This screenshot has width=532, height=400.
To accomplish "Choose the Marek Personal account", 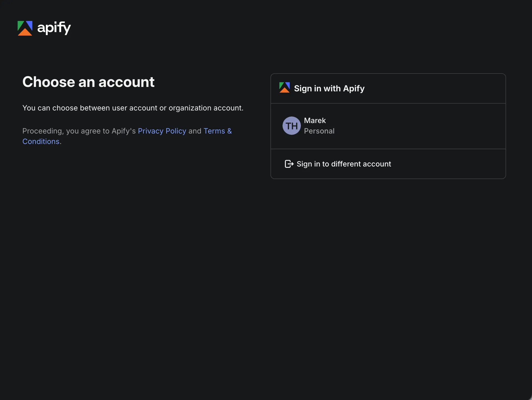I will (388, 126).
